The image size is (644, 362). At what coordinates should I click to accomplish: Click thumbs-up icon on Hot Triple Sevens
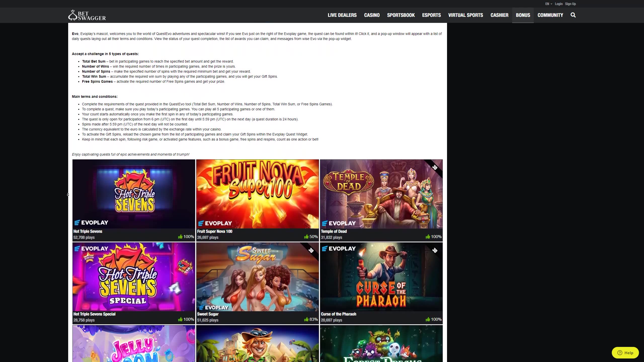tap(180, 237)
